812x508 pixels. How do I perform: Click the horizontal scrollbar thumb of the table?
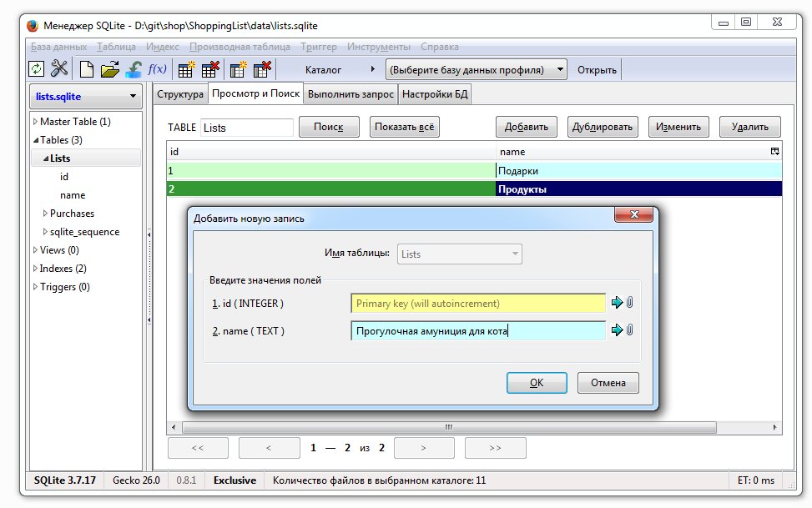coord(449,427)
